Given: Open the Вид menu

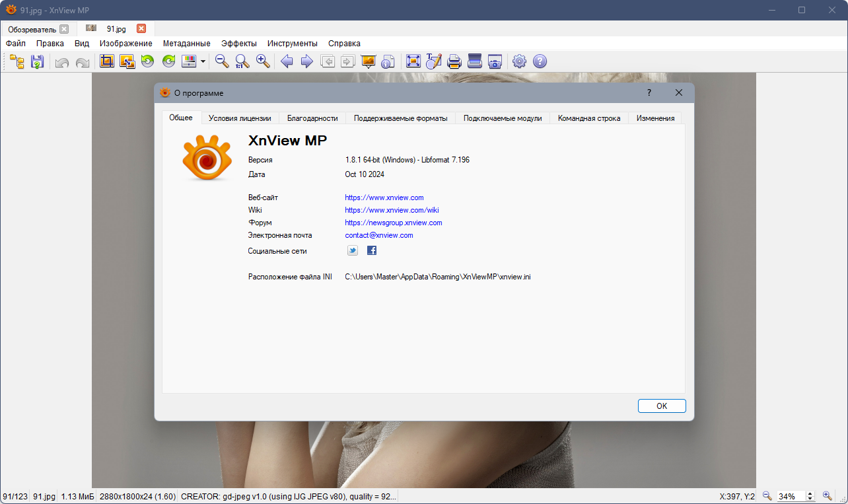Looking at the screenshot, I should (82, 43).
